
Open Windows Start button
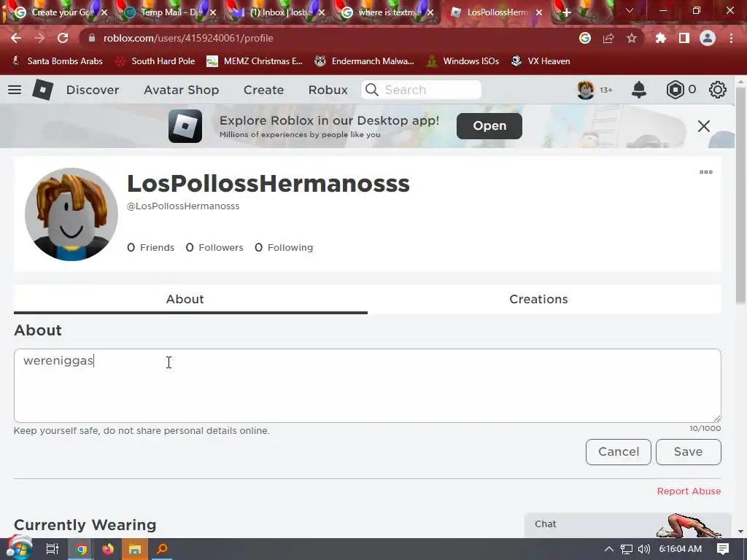(18, 548)
